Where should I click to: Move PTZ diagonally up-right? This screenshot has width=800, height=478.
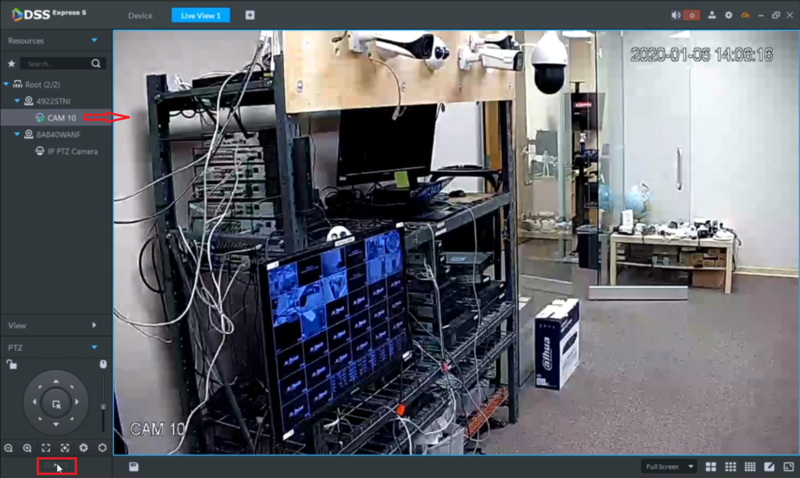pyautogui.click(x=72, y=387)
